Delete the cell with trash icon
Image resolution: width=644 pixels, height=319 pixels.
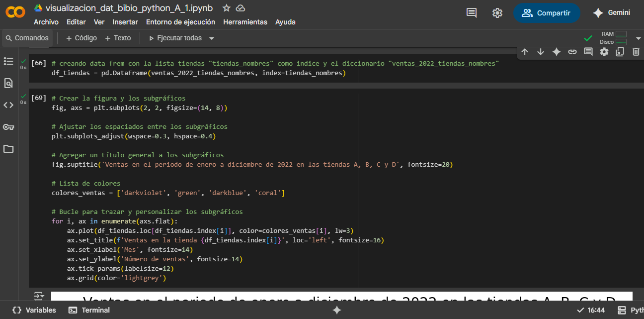(x=636, y=52)
